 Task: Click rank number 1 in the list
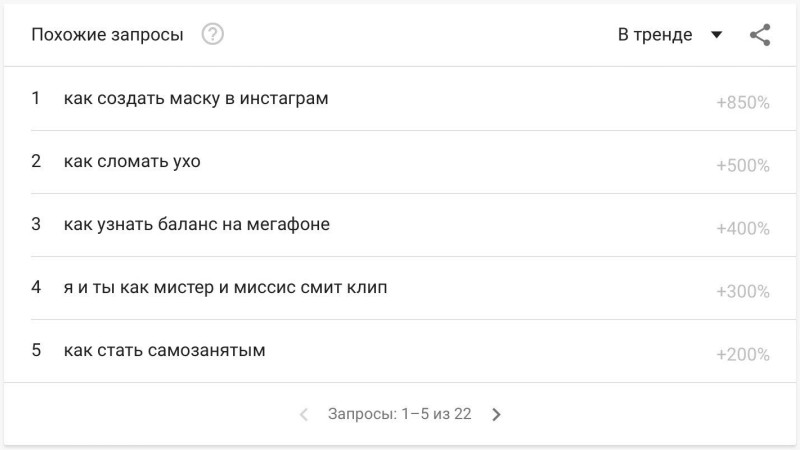coord(35,97)
